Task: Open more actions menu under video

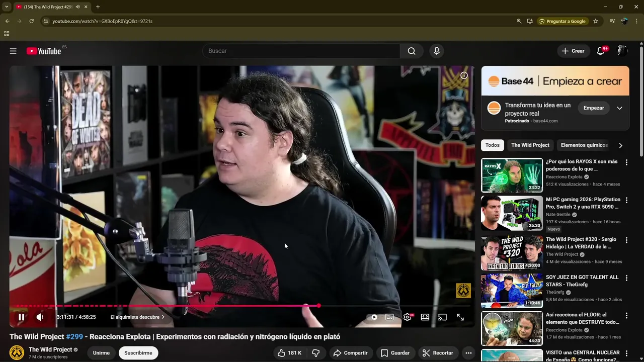Action: pos(468,353)
